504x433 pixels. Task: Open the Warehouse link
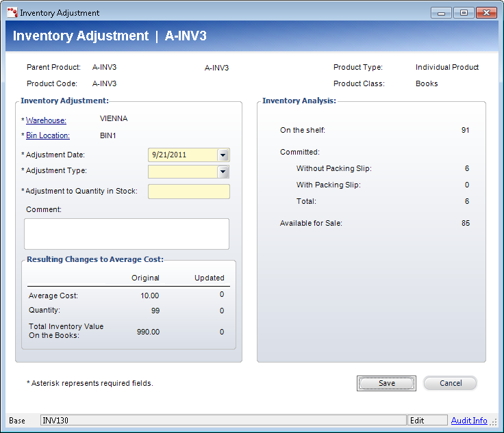(x=46, y=120)
